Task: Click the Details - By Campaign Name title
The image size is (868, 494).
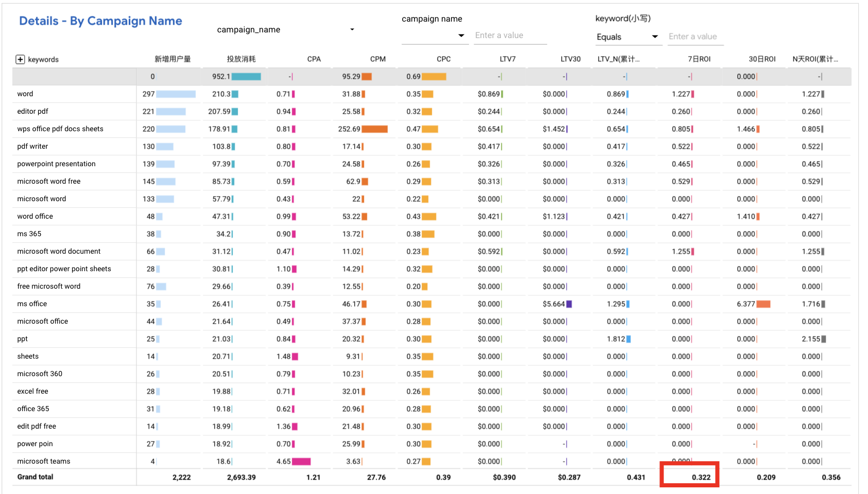Action: point(101,21)
